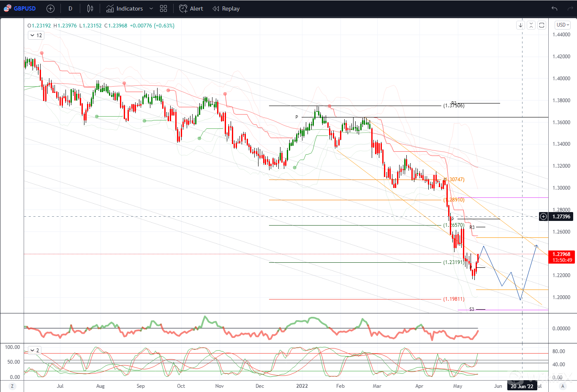Click the 20 Jun '22 date label
The height and width of the screenshot is (392, 577).
pyautogui.click(x=522, y=386)
